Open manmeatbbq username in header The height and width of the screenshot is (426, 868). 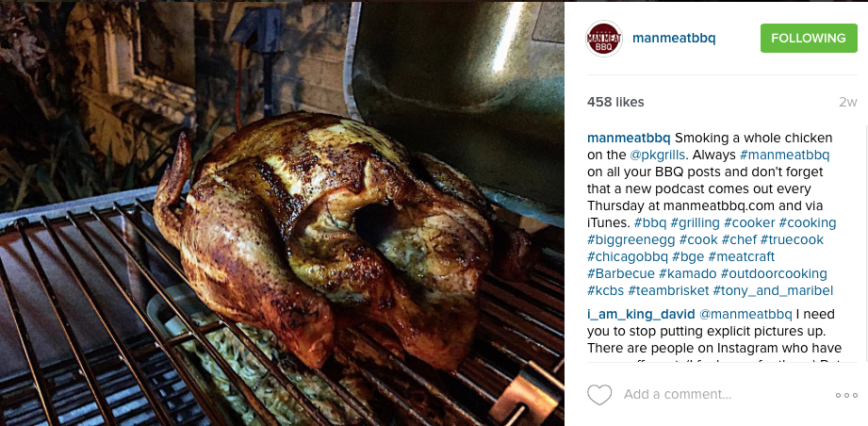tap(674, 39)
